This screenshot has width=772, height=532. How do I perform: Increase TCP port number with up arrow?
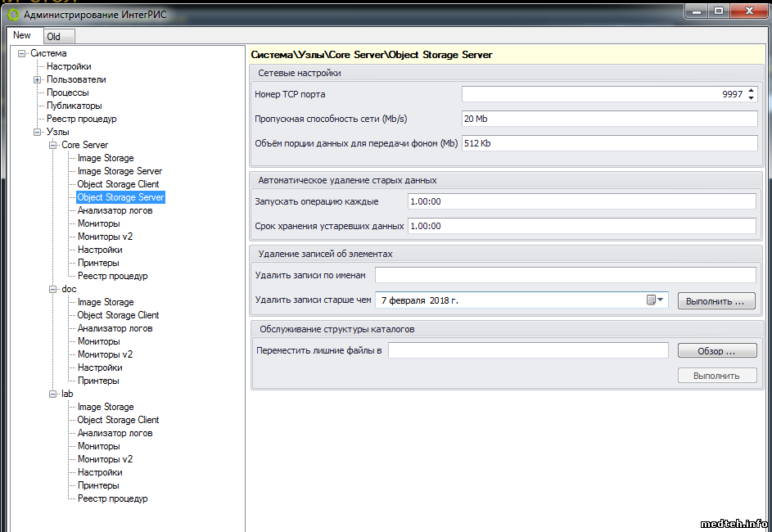[x=752, y=91]
